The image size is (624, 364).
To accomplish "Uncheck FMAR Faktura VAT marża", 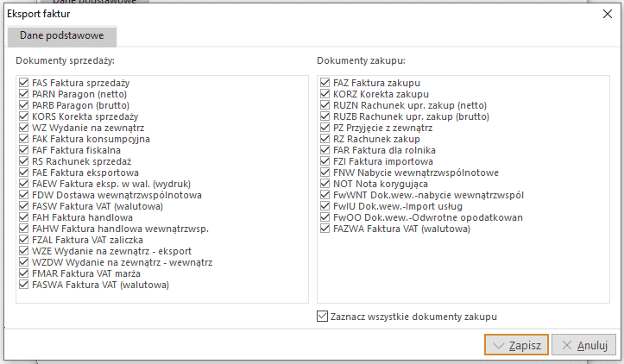I will click(24, 273).
